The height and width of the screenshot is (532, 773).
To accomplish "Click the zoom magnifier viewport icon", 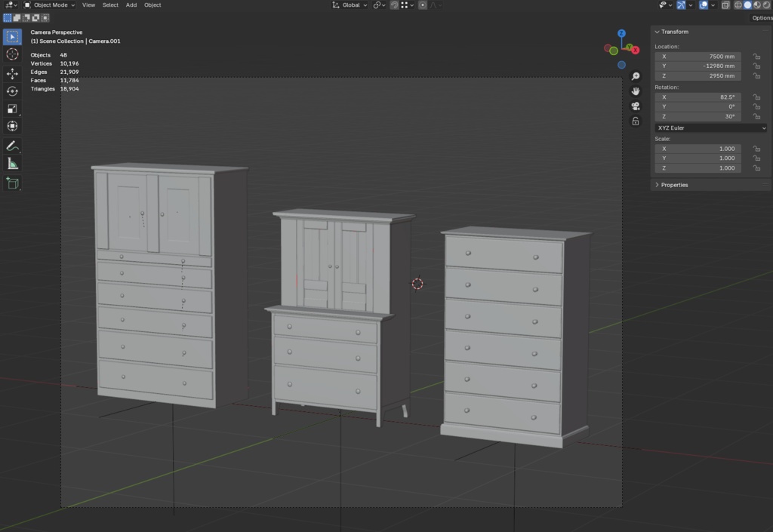I will (x=636, y=76).
